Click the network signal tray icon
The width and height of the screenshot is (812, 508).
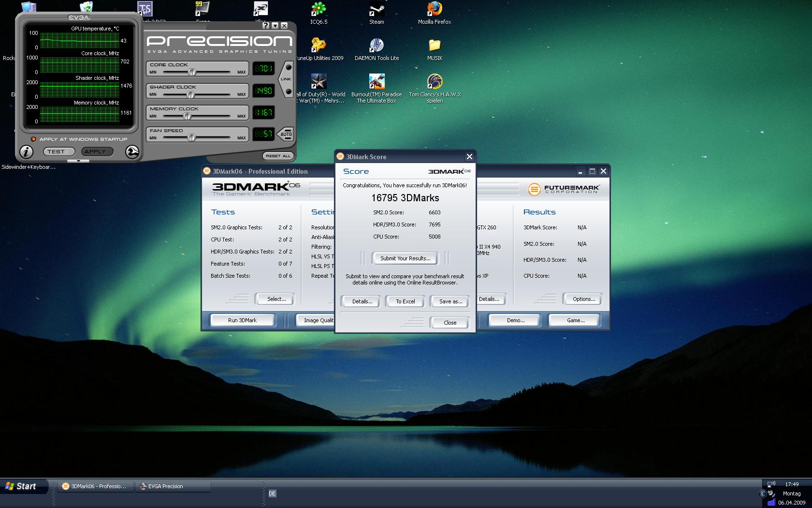click(771, 503)
